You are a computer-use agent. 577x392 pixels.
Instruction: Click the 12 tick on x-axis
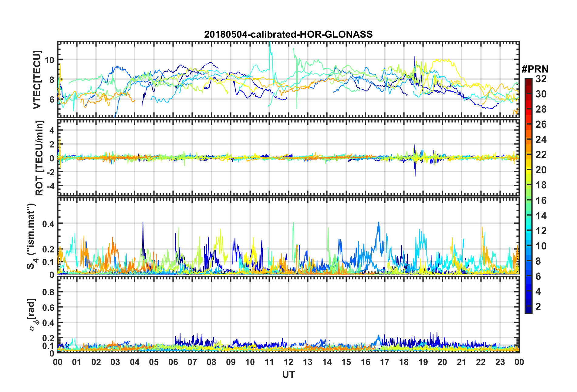coord(288,362)
